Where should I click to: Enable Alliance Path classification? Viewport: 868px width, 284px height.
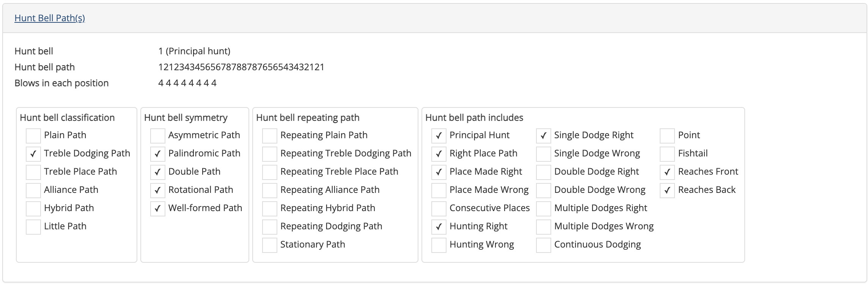[x=33, y=191]
